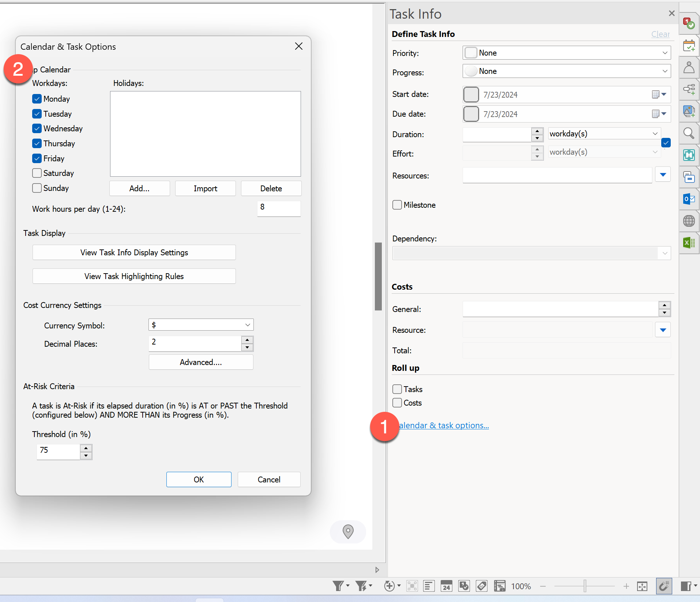Increase the Threshold percent spinner
This screenshot has height=602, width=700.
pos(86,448)
